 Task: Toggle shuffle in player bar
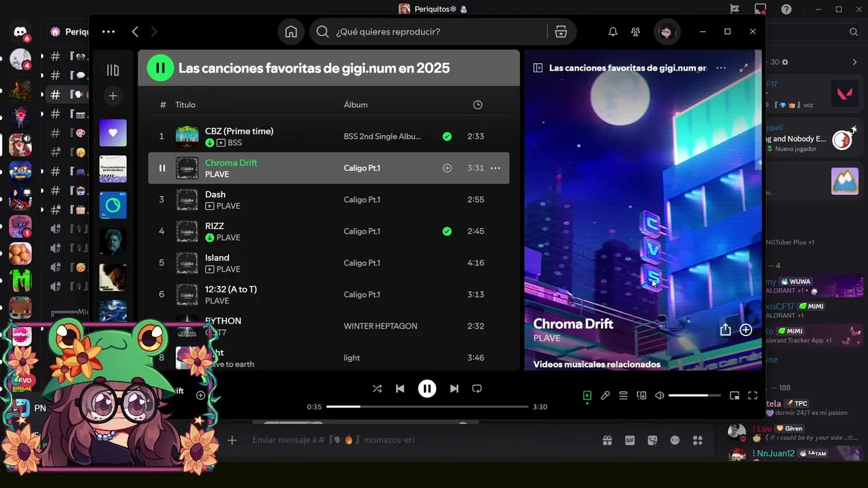click(x=377, y=388)
